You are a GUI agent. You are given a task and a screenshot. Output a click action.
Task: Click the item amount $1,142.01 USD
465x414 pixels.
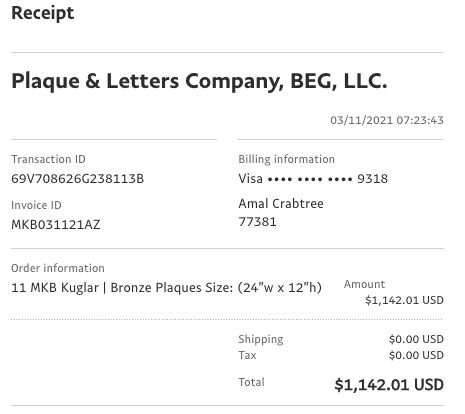pyautogui.click(x=404, y=300)
